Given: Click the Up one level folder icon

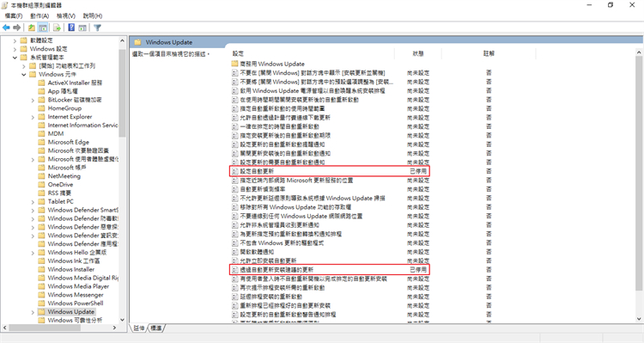Looking at the screenshot, I should tap(31, 28).
